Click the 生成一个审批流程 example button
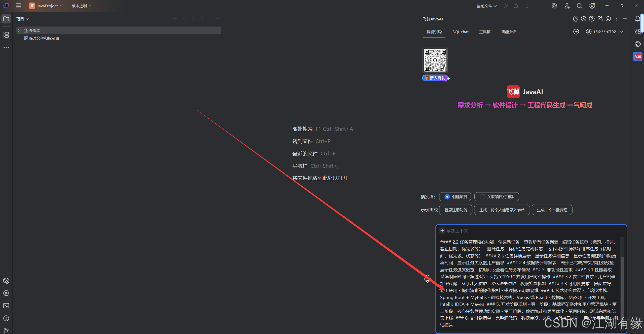 [x=552, y=210]
